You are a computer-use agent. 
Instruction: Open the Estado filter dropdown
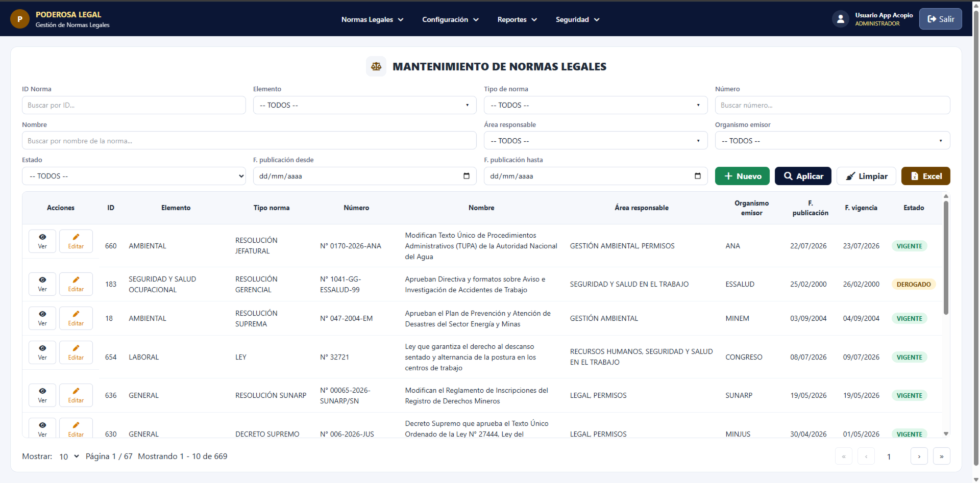point(134,176)
